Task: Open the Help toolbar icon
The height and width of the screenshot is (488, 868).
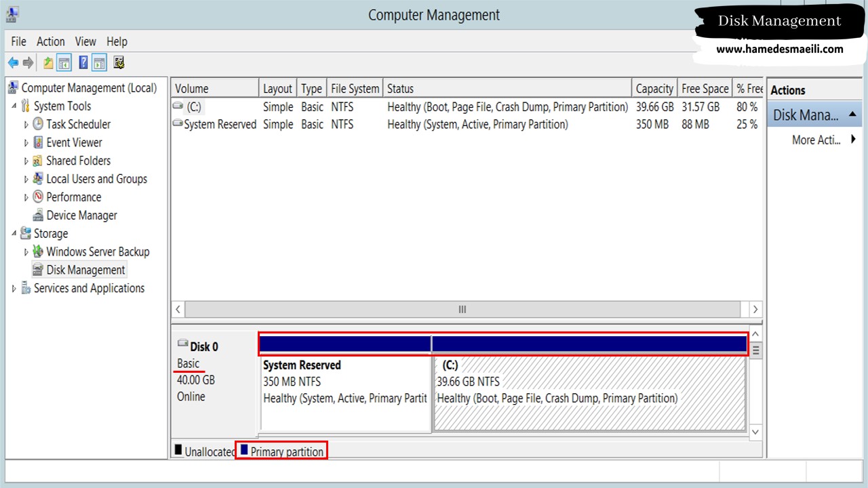Action: point(83,63)
